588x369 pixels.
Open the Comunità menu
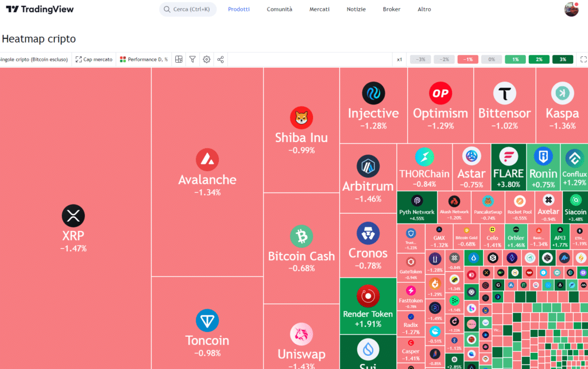click(x=280, y=9)
